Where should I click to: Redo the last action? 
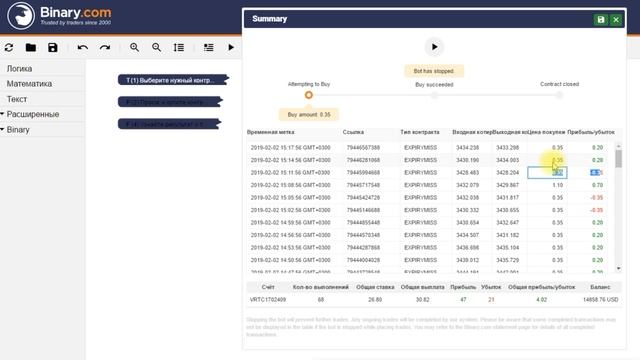[105, 47]
